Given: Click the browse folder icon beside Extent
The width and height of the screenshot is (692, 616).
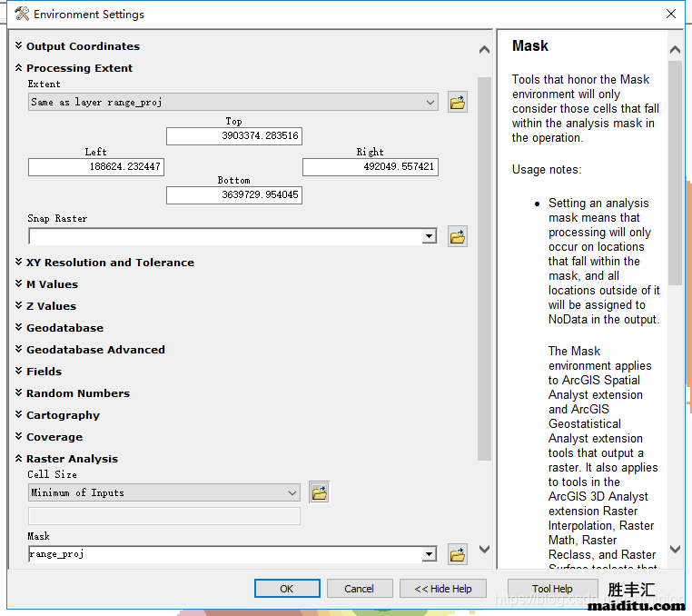Looking at the screenshot, I should [x=458, y=103].
